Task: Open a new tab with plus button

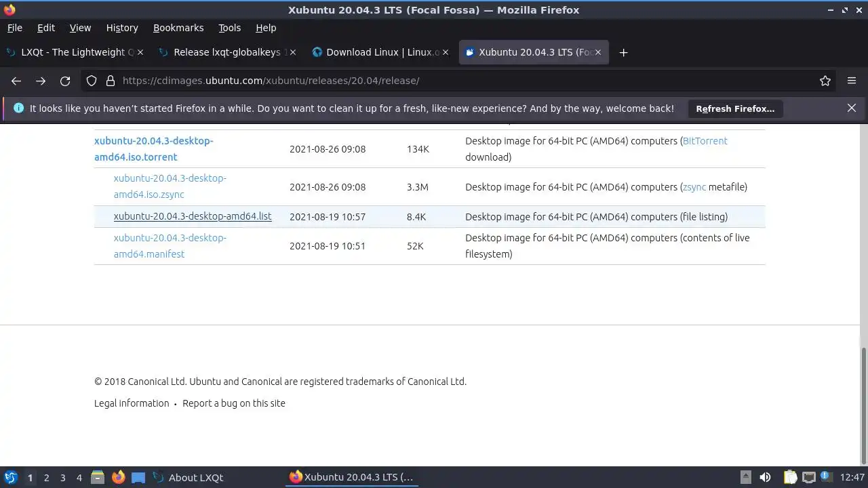Action: [623, 52]
